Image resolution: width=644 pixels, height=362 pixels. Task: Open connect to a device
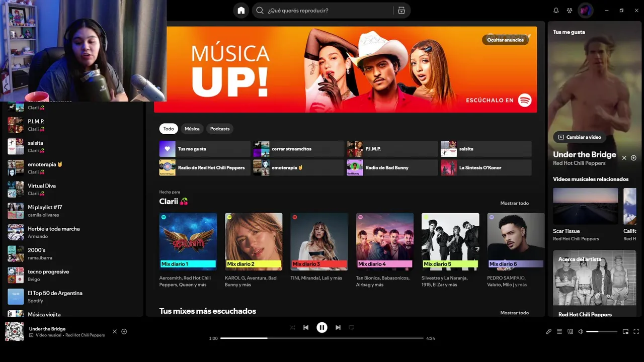(x=570, y=331)
